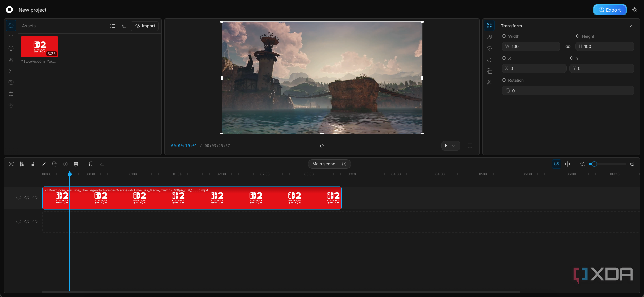Open the captions panel icon above sliders icon
This screenshot has height=297, width=644.
click(11, 82)
